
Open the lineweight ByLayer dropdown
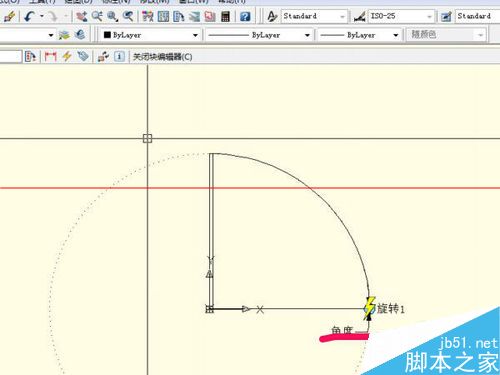(359, 35)
